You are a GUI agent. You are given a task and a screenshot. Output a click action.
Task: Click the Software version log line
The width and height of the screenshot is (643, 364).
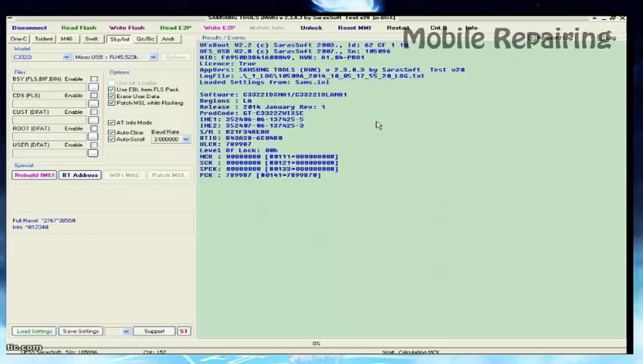[273, 95]
